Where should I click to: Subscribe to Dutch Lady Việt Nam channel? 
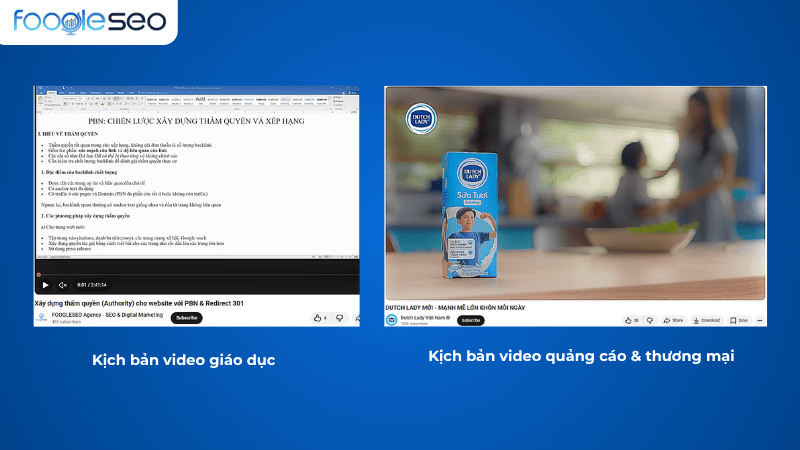click(470, 320)
